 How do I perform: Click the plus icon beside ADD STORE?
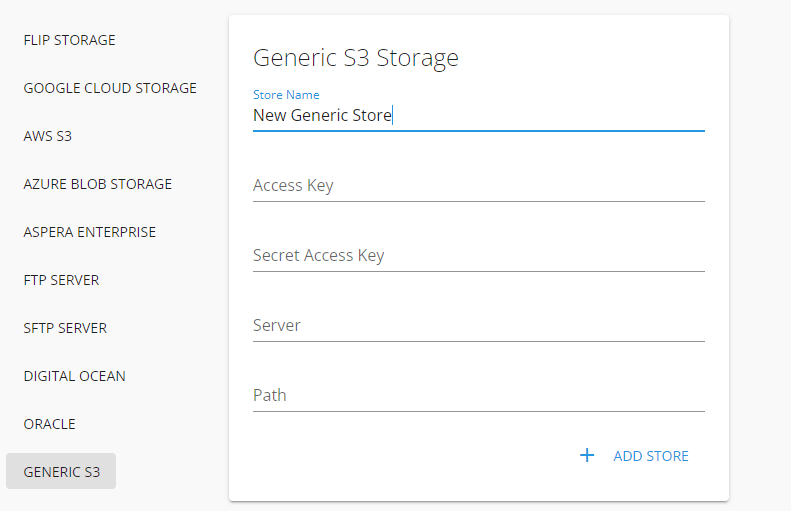[x=587, y=456]
